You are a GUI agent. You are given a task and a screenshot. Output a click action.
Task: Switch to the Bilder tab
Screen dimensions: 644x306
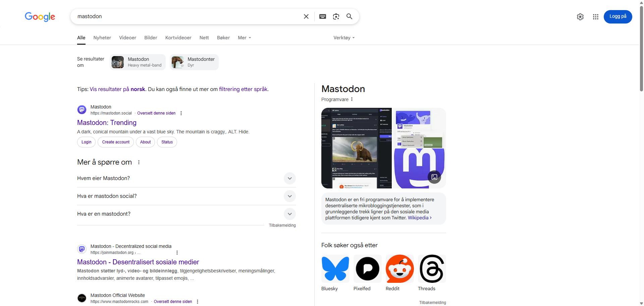[151, 38]
